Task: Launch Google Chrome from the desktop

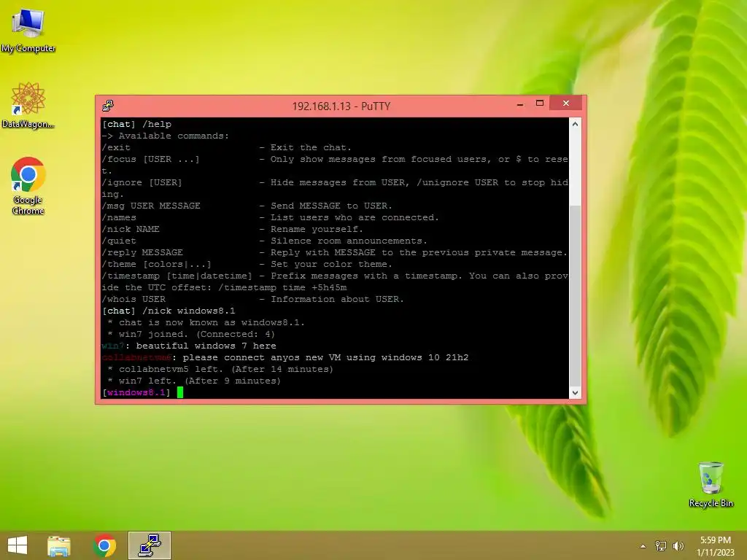Action: 28,186
